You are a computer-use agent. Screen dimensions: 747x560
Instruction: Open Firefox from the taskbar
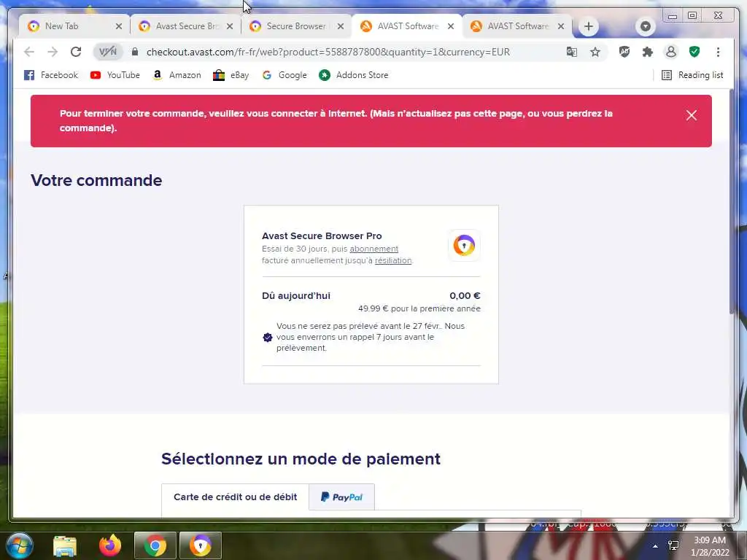[x=110, y=545]
